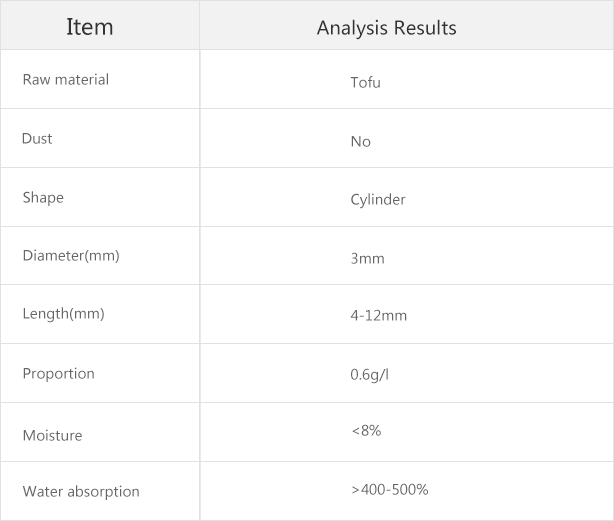614x521 pixels.
Task: Select the Shape row label
Action: point(43,198)
